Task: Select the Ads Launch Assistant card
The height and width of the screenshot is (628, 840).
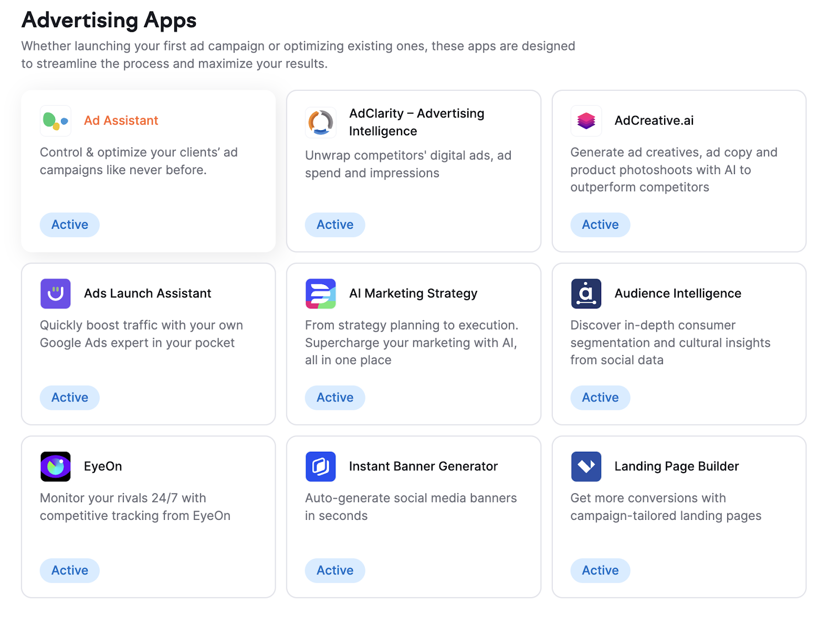Action: point(148,344)
